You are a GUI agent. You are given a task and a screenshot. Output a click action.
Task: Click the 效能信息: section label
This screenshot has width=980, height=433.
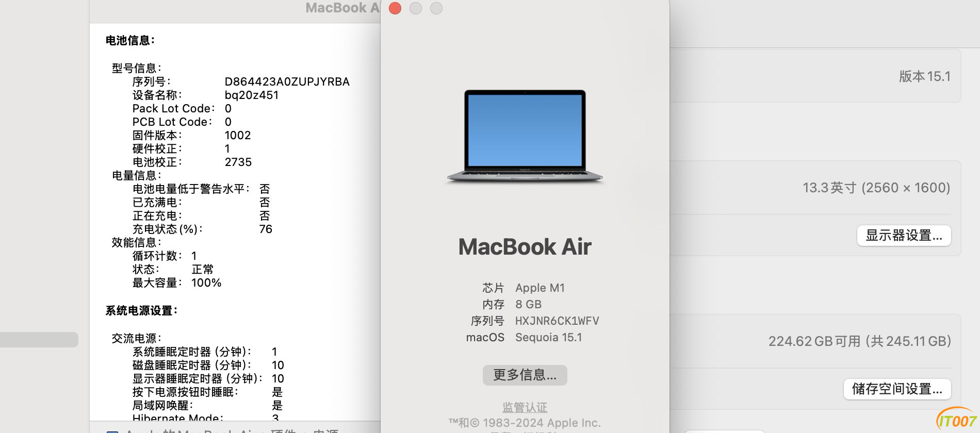[137, 242]
